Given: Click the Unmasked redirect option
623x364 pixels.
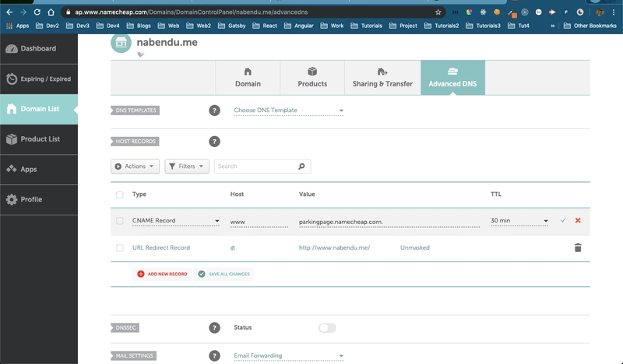Looking at the screenshot, I should [x=415, y=247].
